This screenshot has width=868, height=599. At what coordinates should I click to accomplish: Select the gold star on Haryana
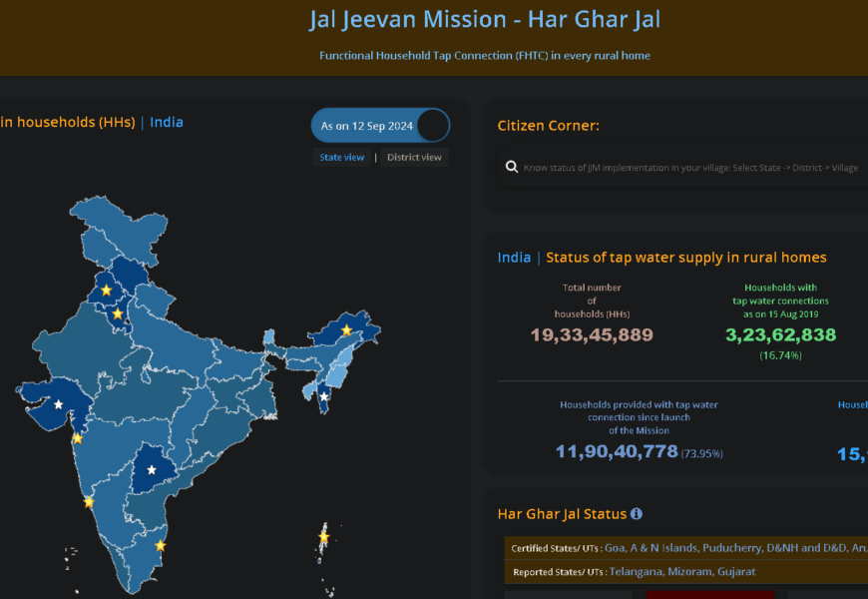[x=118, y=314]
